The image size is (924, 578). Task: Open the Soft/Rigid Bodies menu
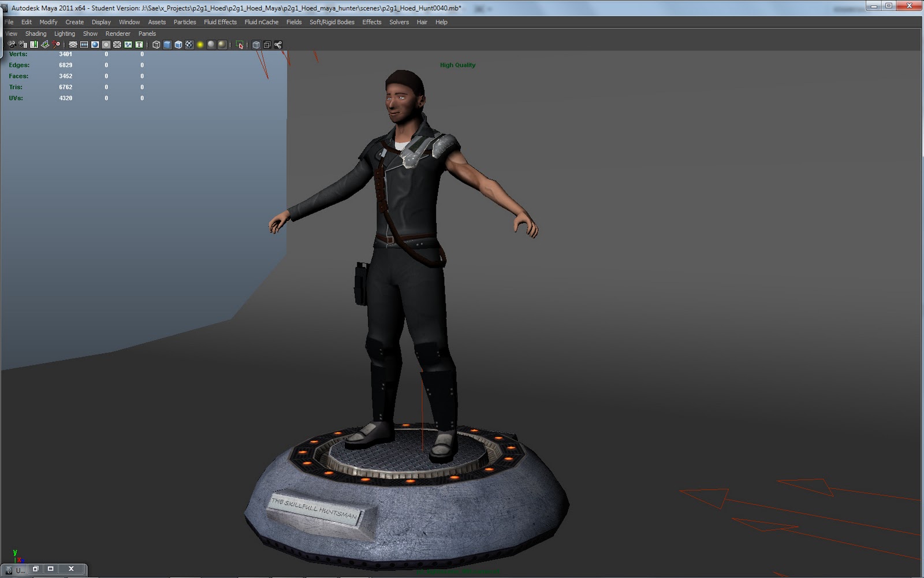(332, 22)
